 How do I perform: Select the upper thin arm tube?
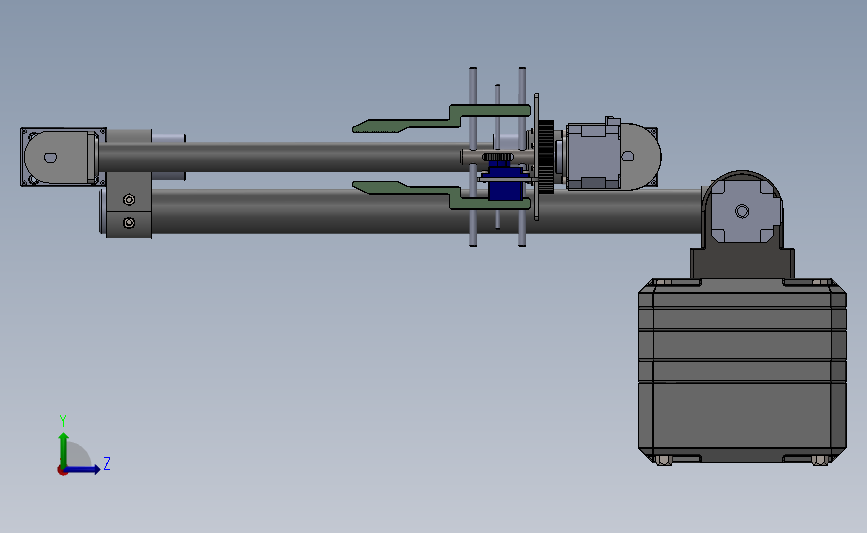point(282,157)
